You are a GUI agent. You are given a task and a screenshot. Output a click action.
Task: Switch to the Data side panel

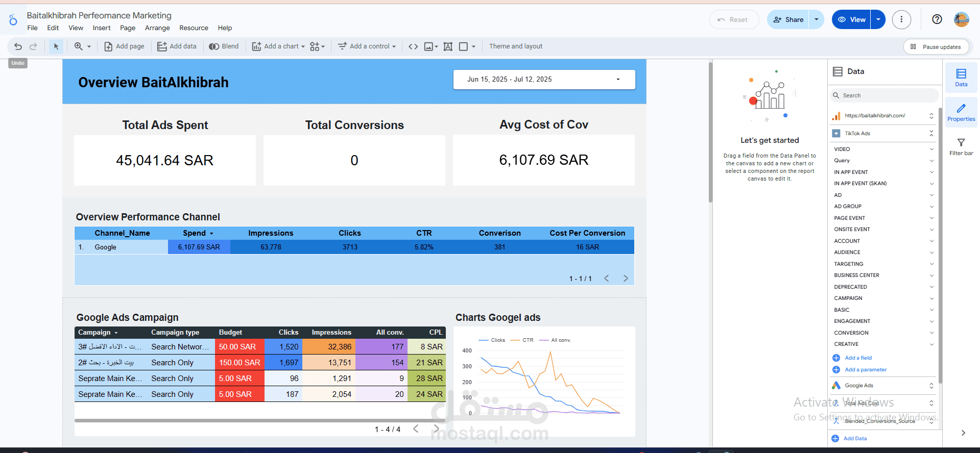pyautogui.click(x=961, y=78)
